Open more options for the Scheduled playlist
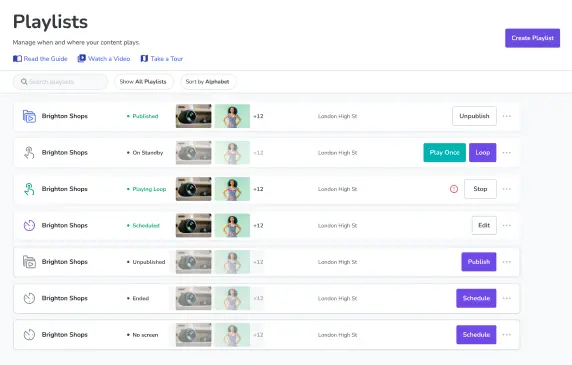The width and height of the screenshot is (572, 365). [x=507, y=225]
